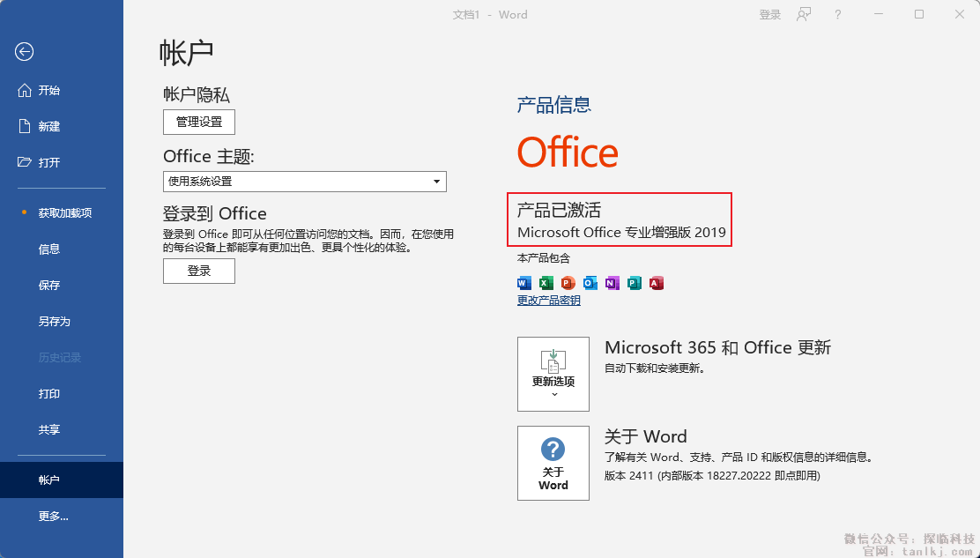Image resolution: width=980 pixels, height=558 pixels.
Task: Select 帐户 in the sidebar
Action: (62, 480)
